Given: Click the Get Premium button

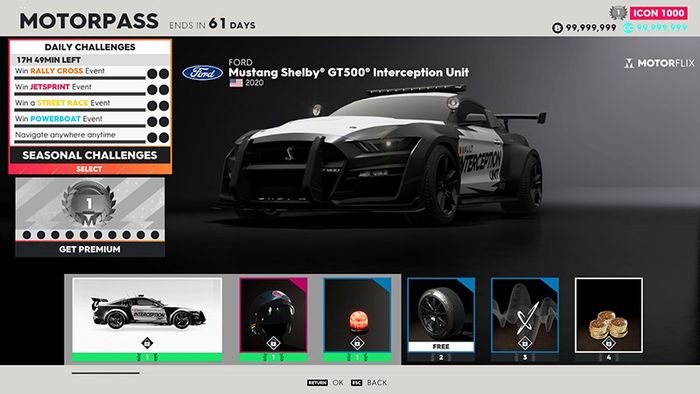Looking at the screenshot, I should [90, 249].
